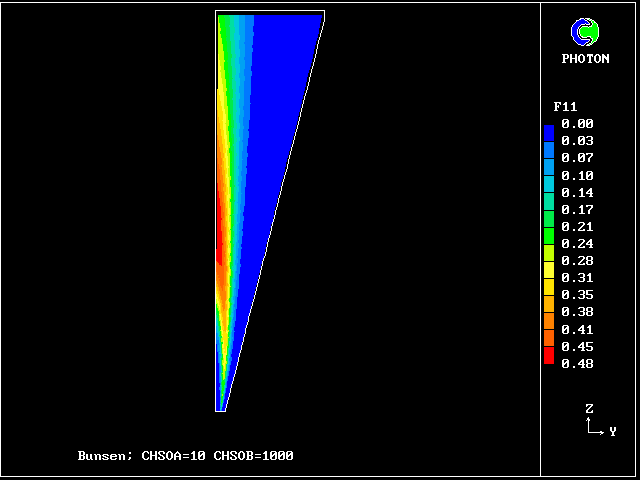This screenshot has height=480, width=640.
Task: Click the PHOTON logo icon
Action: click(x=584, y=32)
